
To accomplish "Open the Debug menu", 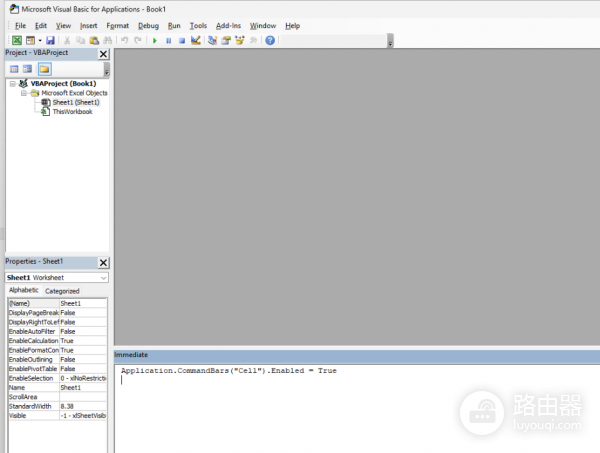I will click(148, 25).
